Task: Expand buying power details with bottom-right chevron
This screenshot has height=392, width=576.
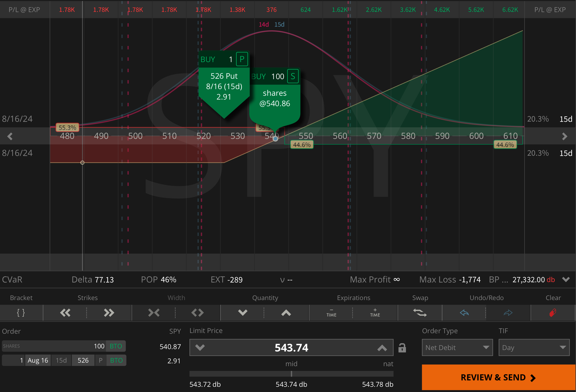Action: 566,279
